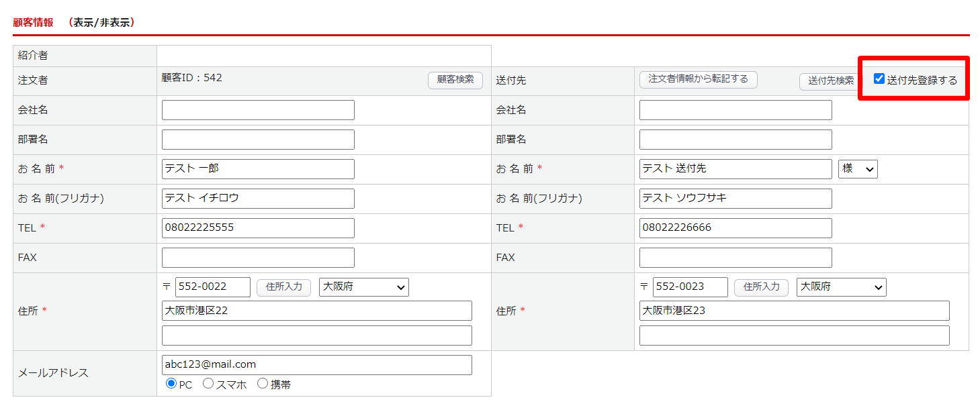The height and width of the screenshot is (412, 980).
Task: Click the orderer's 会社名 input field
Action: tap(258, 110)
